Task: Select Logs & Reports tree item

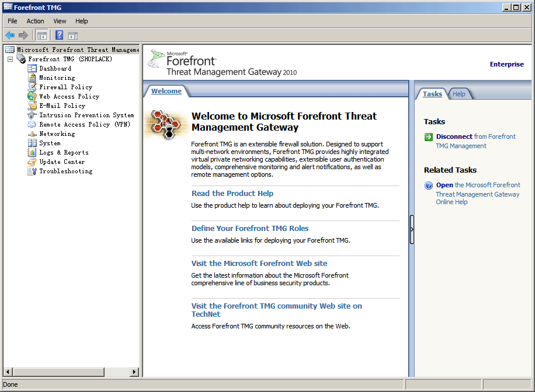Action: 64,152
